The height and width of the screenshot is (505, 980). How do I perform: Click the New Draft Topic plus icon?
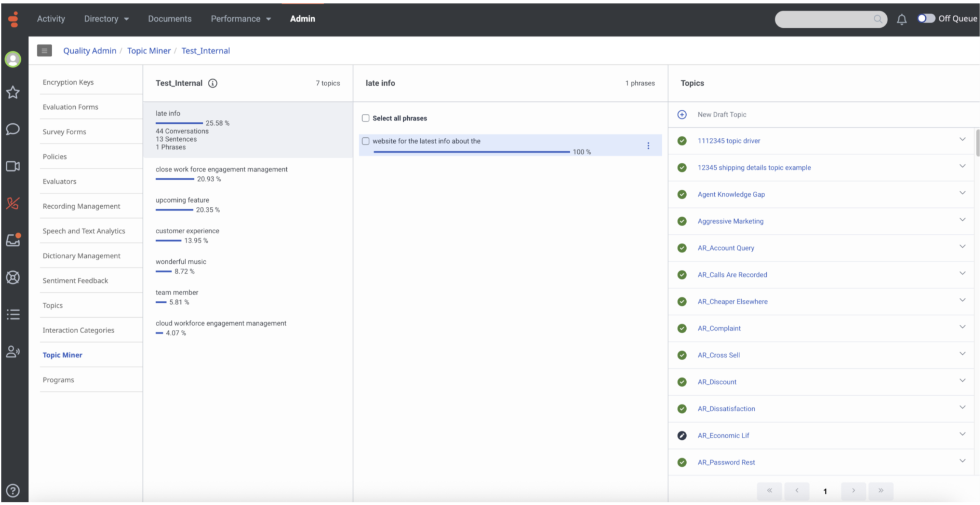(x=682, y=114)
